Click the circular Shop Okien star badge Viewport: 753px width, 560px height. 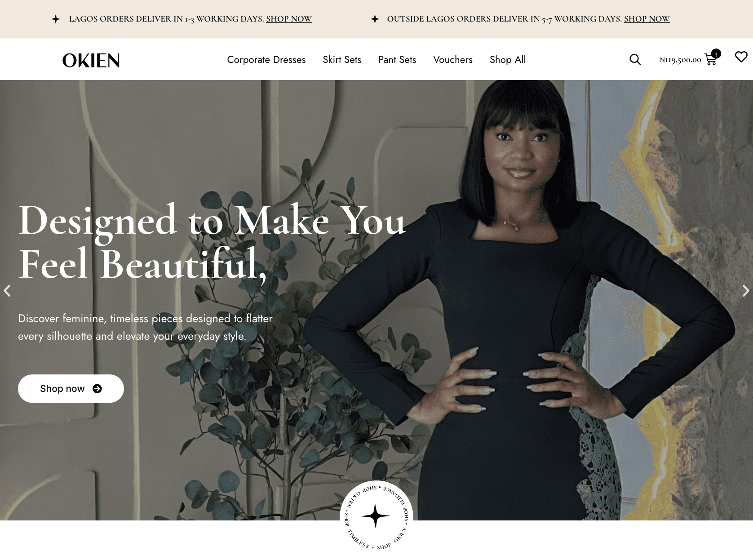376,516
